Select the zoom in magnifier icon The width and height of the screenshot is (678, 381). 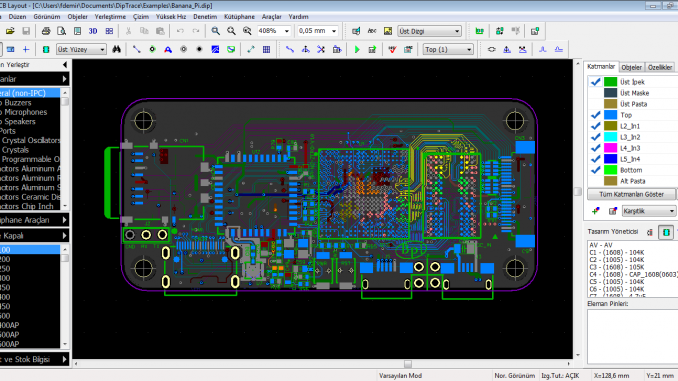(x=215, y=31)
